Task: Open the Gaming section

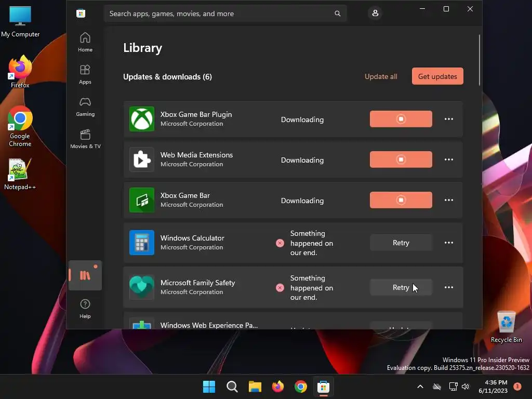Action: click(85, 107)
